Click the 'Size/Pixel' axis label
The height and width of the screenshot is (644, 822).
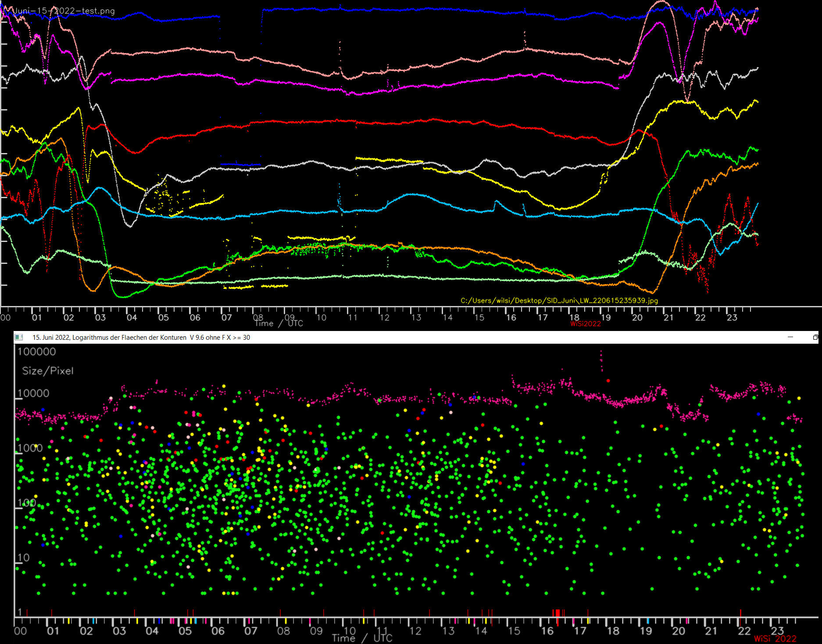(48, 371)
